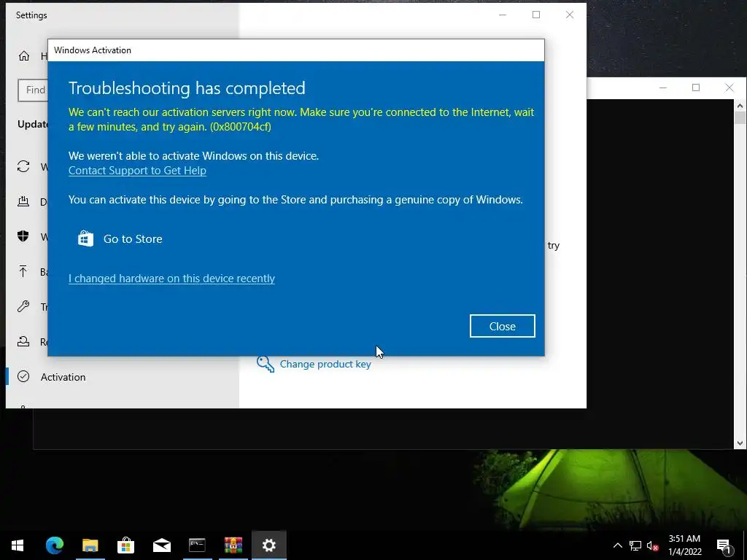Click the Windows Security shield icon
The image size is (747, 560).
coord(23,236)
